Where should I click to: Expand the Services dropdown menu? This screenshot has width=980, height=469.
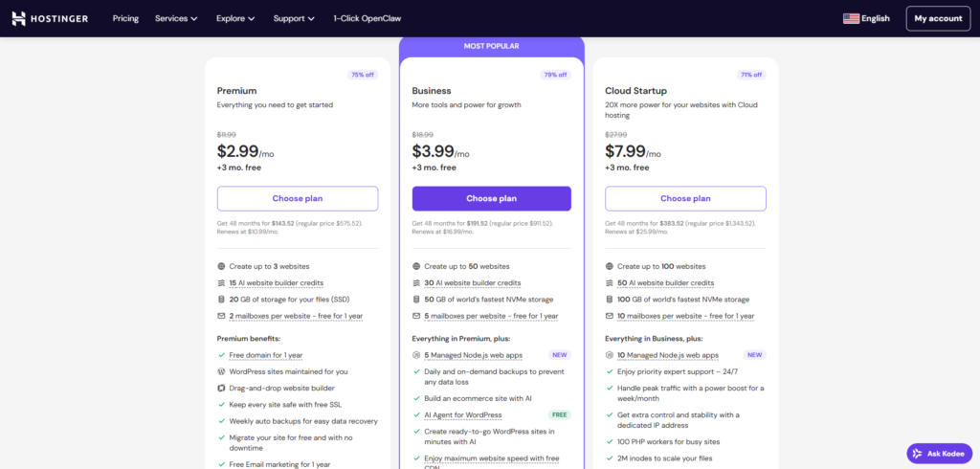pyautogui.click(x=176, y=18)
